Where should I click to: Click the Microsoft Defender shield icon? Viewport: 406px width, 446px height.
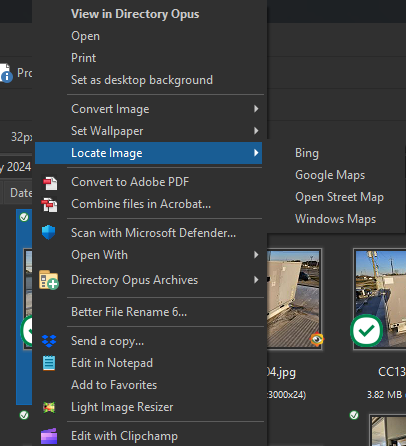pyautogui.click(x=49, y=232)
